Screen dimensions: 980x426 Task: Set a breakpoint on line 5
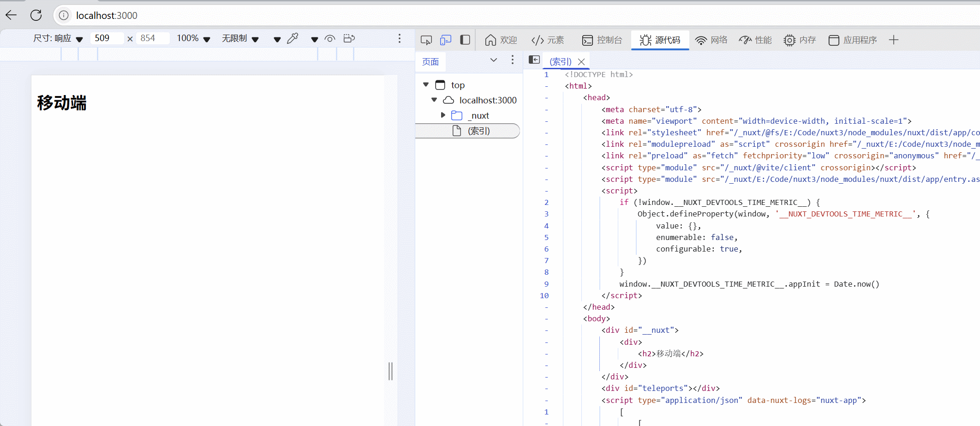(546, 237)
